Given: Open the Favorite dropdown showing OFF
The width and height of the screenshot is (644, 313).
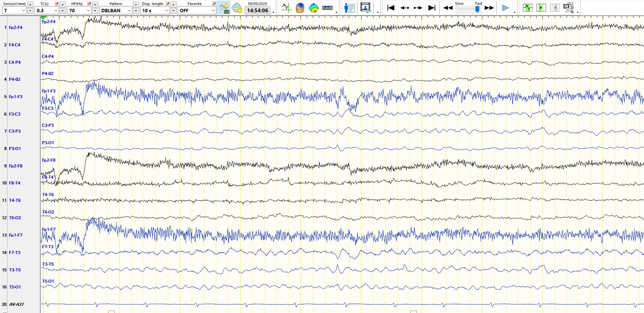Looking at the screenshot, I should (197, 11).
